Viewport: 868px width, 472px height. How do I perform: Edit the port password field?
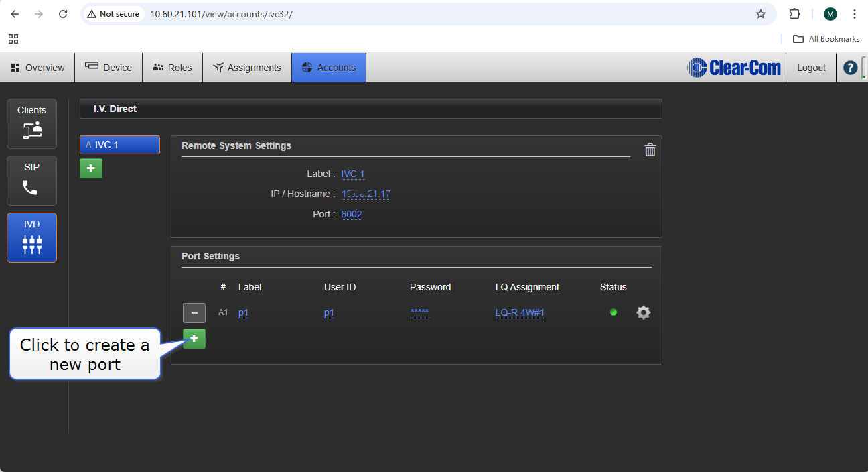419,313
